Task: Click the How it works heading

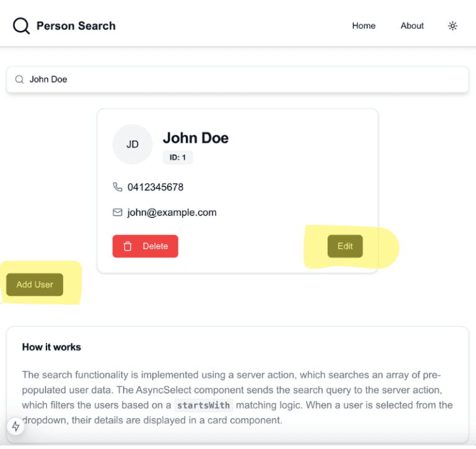Action: tap(51, 347)
